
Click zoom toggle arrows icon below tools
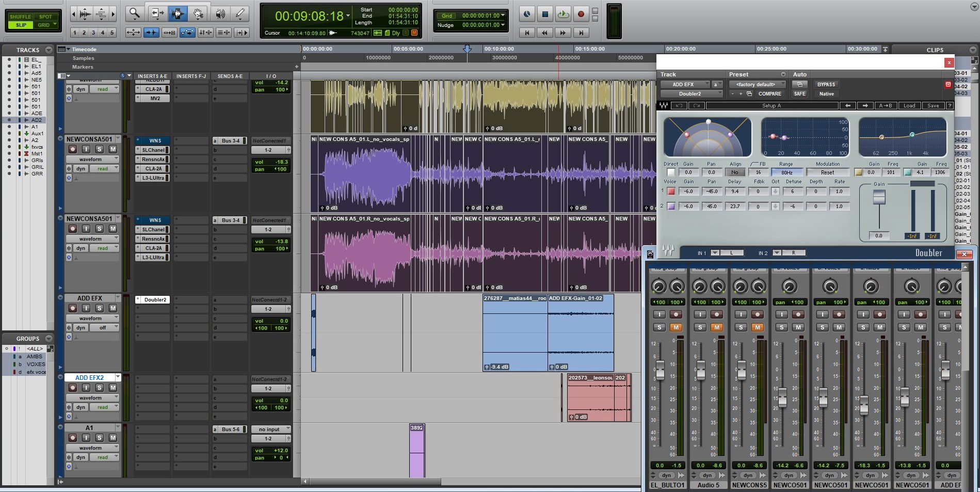pyautogui.click(x=133, y=33)
